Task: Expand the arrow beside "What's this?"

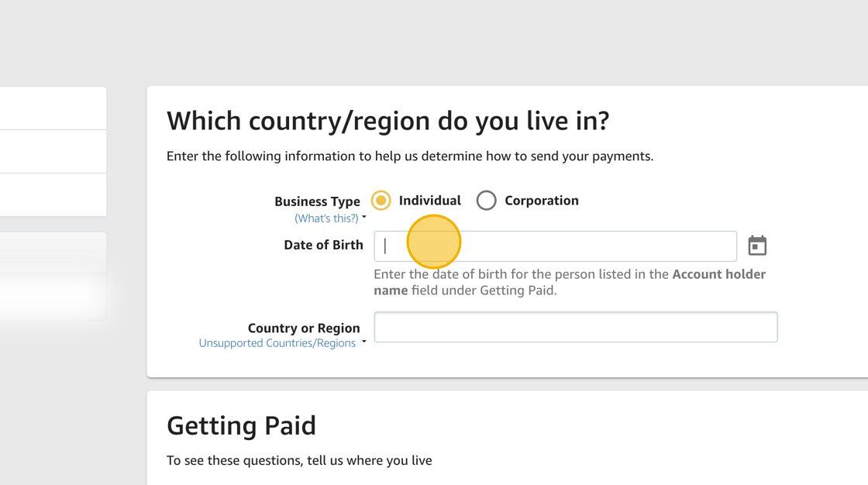Action: pos(364,218)
